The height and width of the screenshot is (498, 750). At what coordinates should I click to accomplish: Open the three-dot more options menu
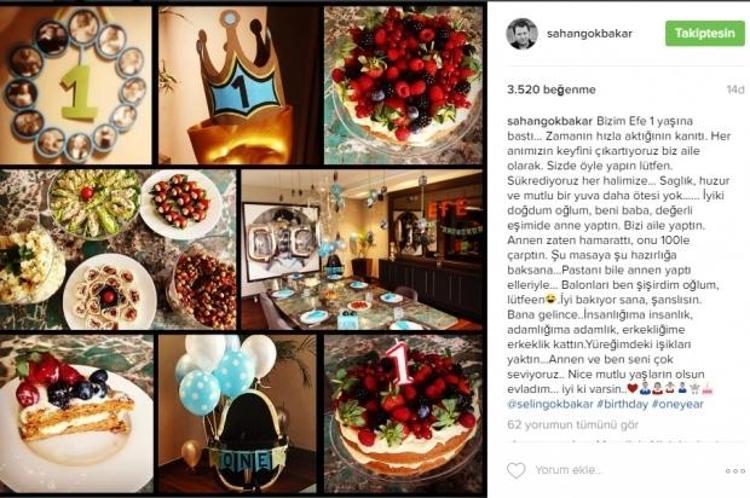(x=735, y=471)
